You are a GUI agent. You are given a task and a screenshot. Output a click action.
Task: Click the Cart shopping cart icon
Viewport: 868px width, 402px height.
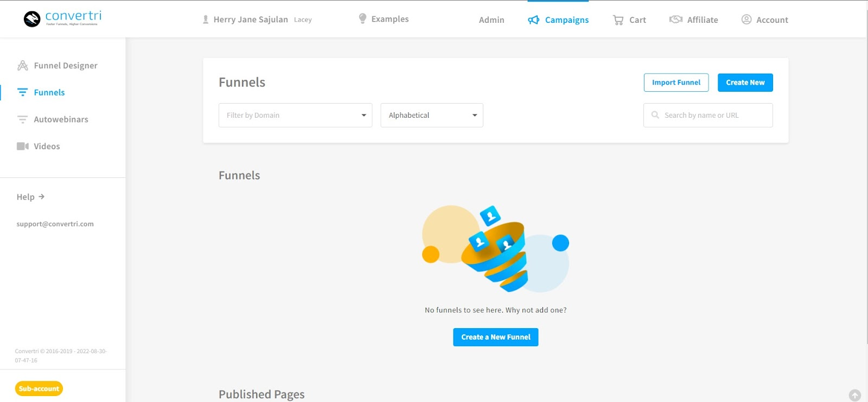coord(618,20)
